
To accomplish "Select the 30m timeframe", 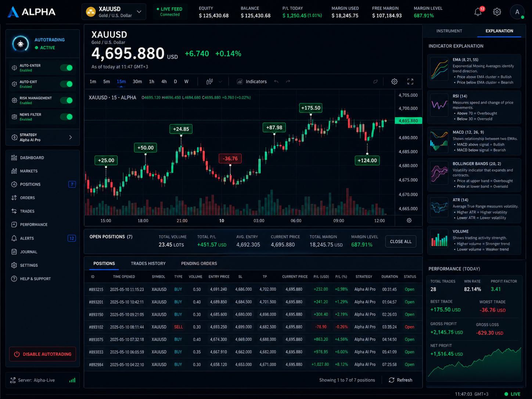I will pyautogui.click(x=137, y=82).
